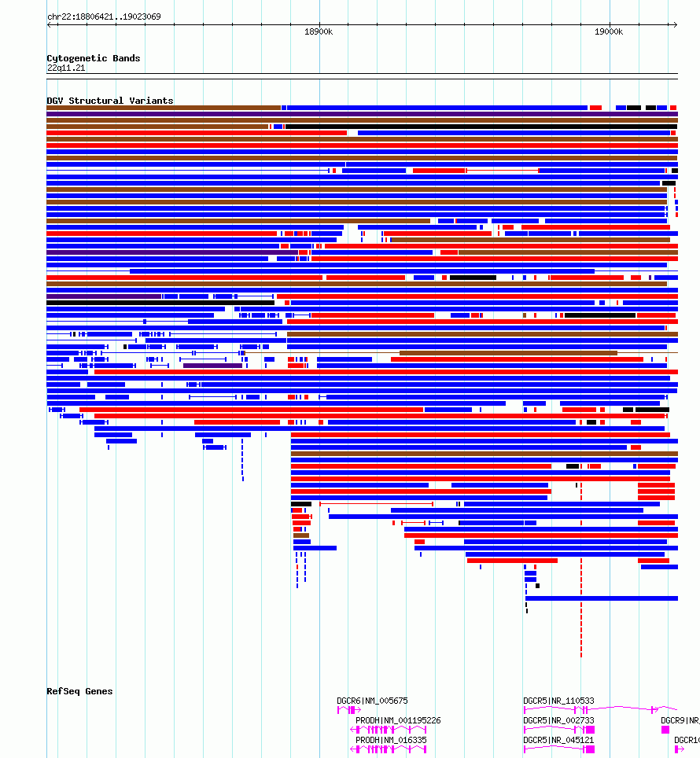Viewport: 700px width, 758px height.
Task: Select the full-width purple variant bar near top
Action: pos(362,114)
